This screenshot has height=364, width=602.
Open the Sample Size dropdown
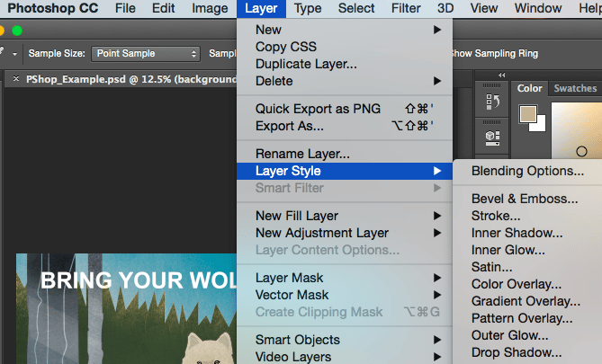coord(145,54)
